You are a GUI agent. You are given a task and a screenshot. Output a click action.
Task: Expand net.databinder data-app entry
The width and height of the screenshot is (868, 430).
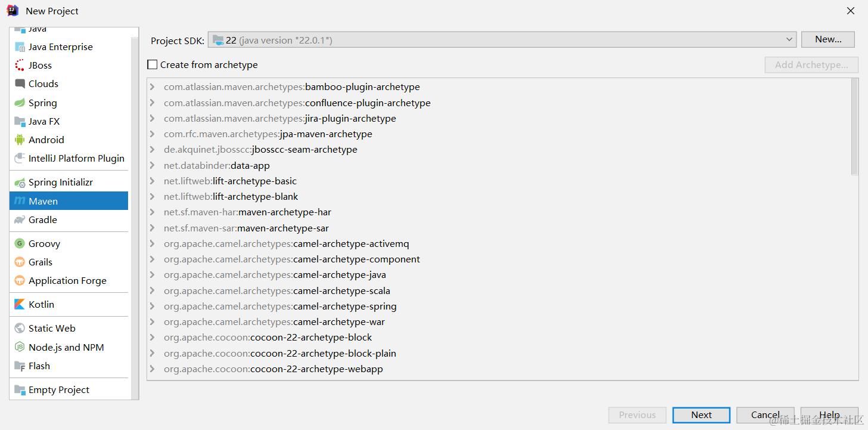(x=153, y=165)
